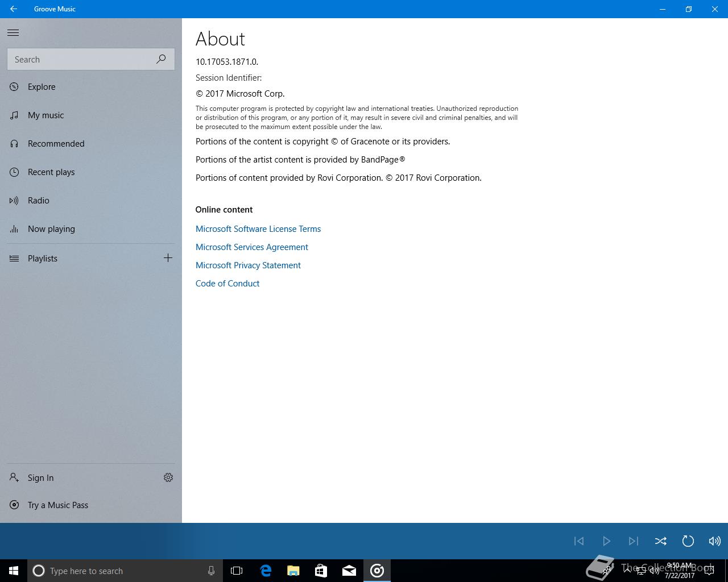Click the Sign In person icon
This screenshot has width=728, height=582.
click(x=14, y=478)
